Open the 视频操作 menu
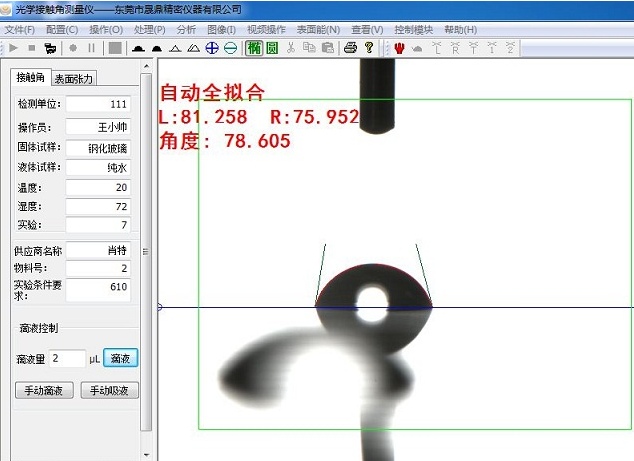Viewport: 634px width, 461px height. 266,30
